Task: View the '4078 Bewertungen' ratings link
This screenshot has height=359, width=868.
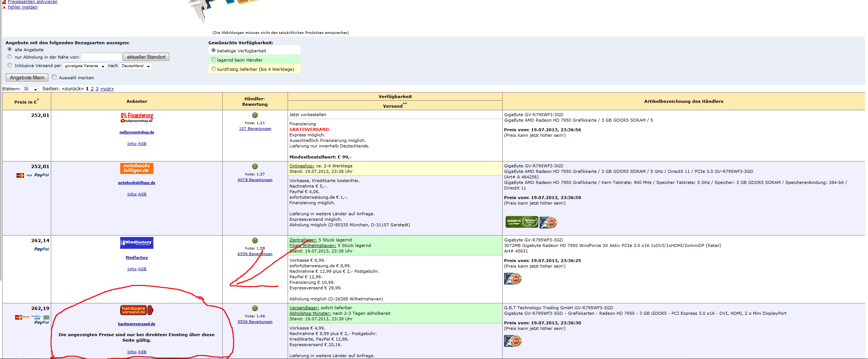Action: (255, 180)
